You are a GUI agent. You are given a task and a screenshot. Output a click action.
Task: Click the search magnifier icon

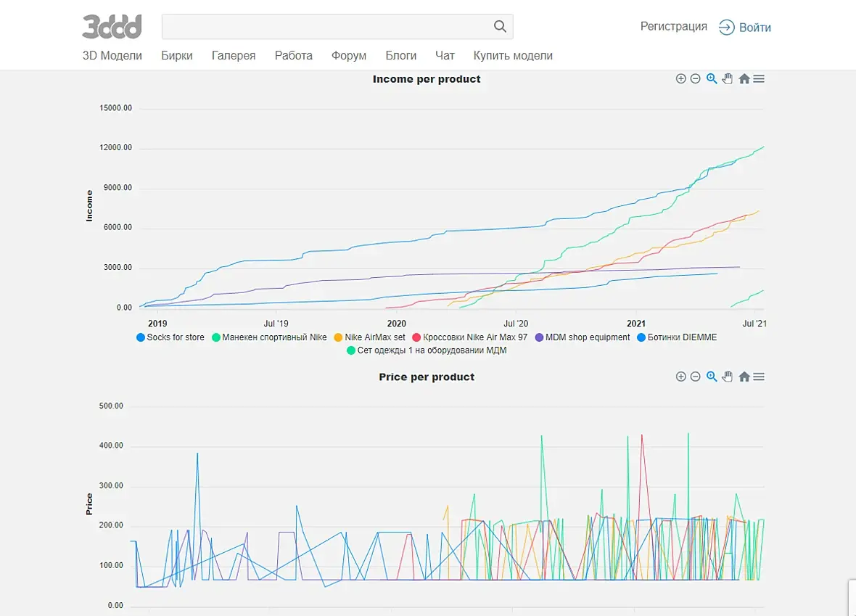[x=500, y=27]
